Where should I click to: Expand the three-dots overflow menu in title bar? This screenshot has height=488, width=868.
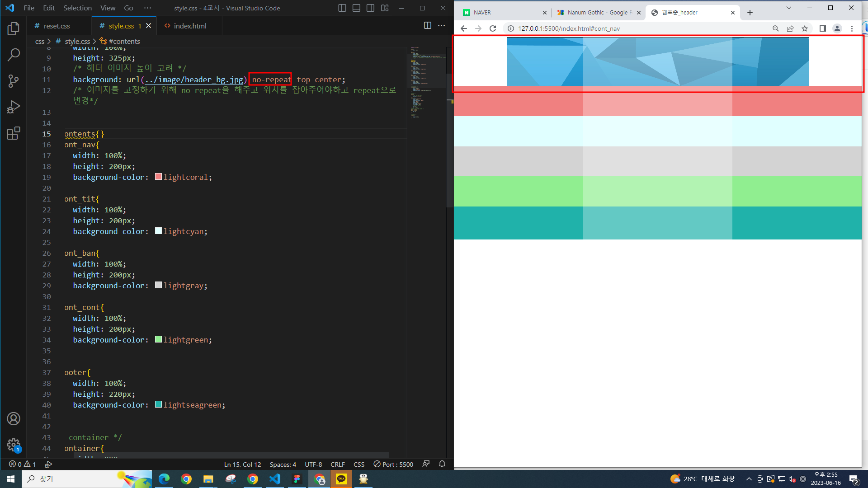pos(147,8)
